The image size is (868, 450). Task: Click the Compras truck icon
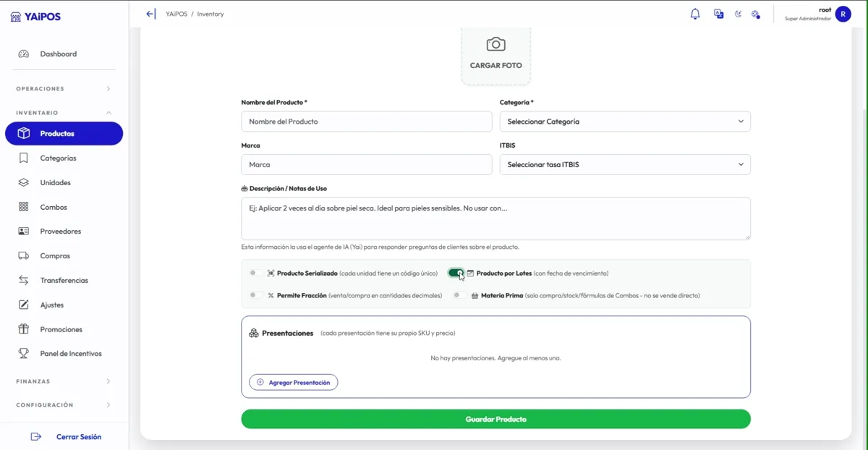(24, 256)
